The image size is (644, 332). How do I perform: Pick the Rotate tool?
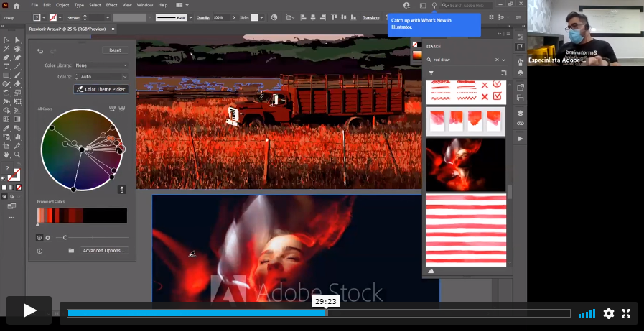pos(6,93)
